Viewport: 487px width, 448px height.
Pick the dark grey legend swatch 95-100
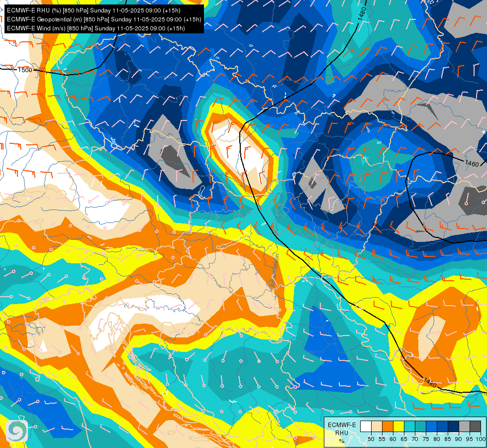(x=475, y=426)
